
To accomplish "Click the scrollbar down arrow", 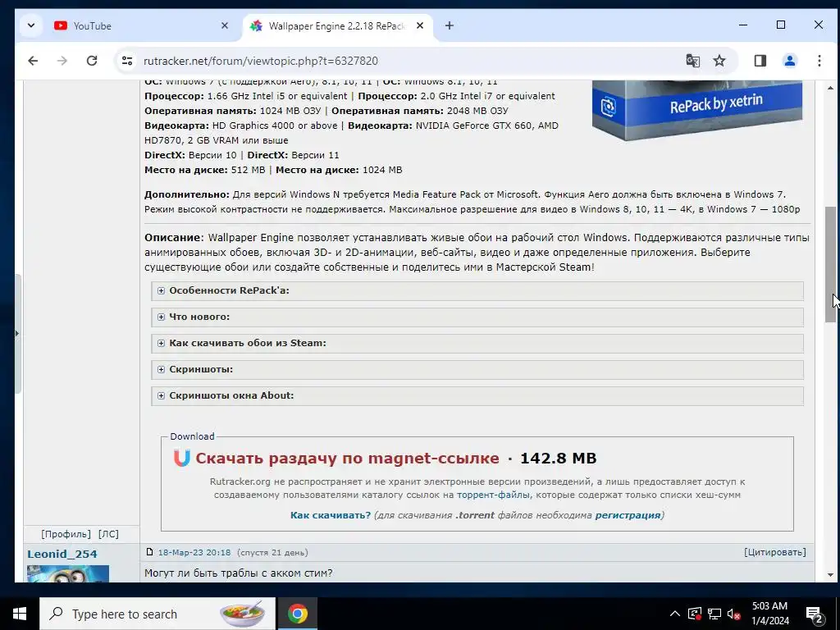I will [x=830, y=575].
